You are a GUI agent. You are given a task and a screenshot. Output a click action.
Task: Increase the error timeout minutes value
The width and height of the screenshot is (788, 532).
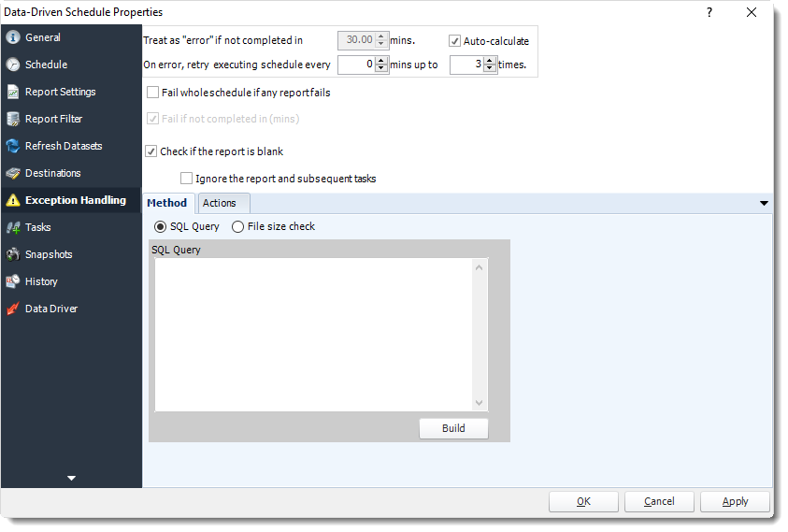tap(381, 36)
